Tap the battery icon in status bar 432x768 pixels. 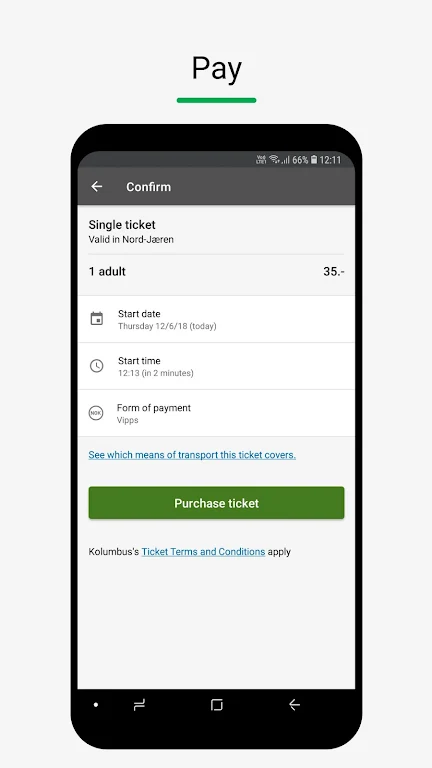(x=314, y=160)
